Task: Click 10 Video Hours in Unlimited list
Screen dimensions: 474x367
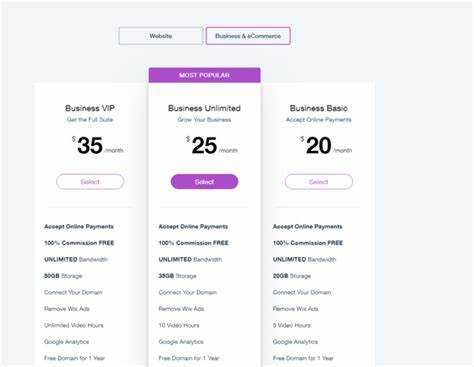Action: pyautogui.click(x=179, y=325)
